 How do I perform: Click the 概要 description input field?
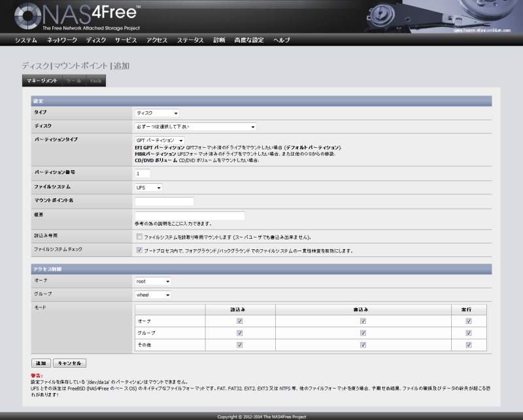pos(190,216)
